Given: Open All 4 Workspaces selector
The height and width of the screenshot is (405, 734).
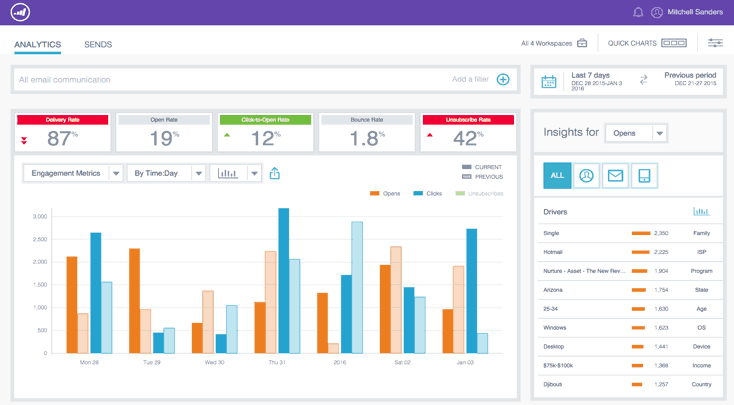Looking at the screenshot, I should pos(554,43).
